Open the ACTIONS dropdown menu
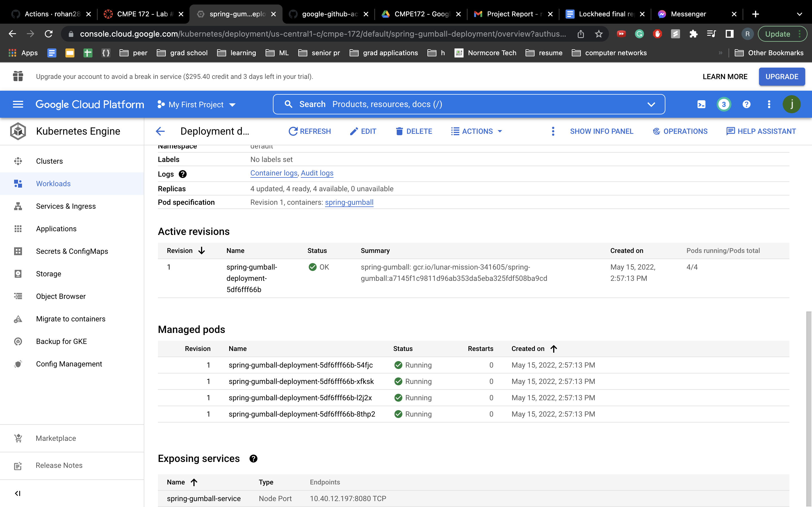Image resolution: width=812 pixels, height=507 pixels. [x=476, y=131]
